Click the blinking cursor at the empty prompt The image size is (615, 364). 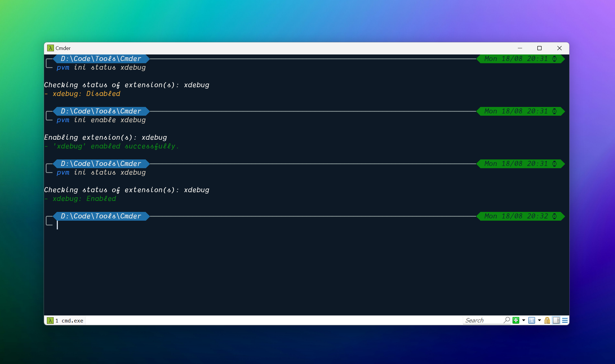tap(57, 225)
